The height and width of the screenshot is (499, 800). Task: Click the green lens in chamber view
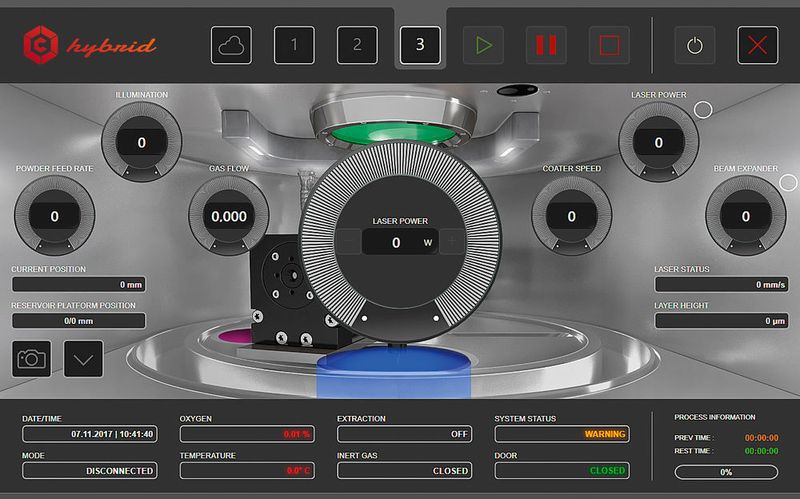click(393, 132)
